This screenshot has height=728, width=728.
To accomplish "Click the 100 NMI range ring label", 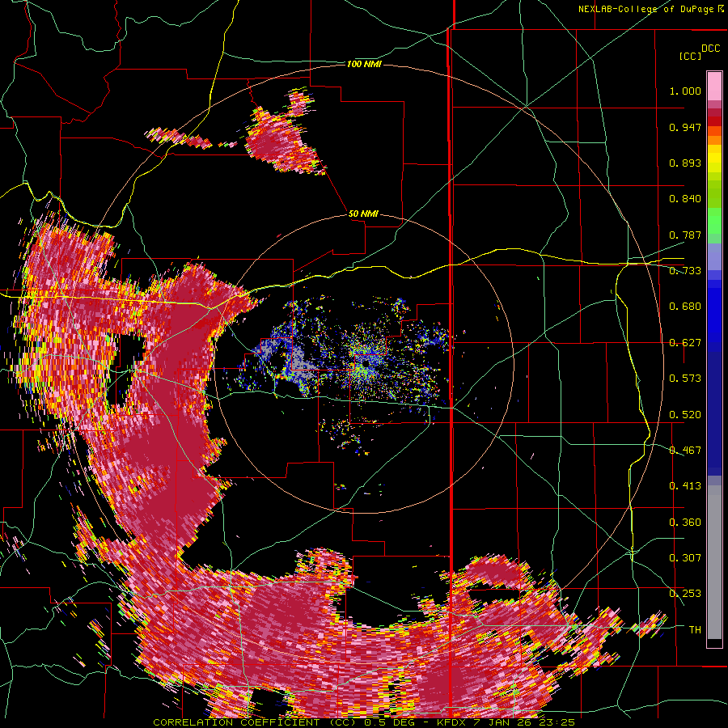I will click(364, 64).
